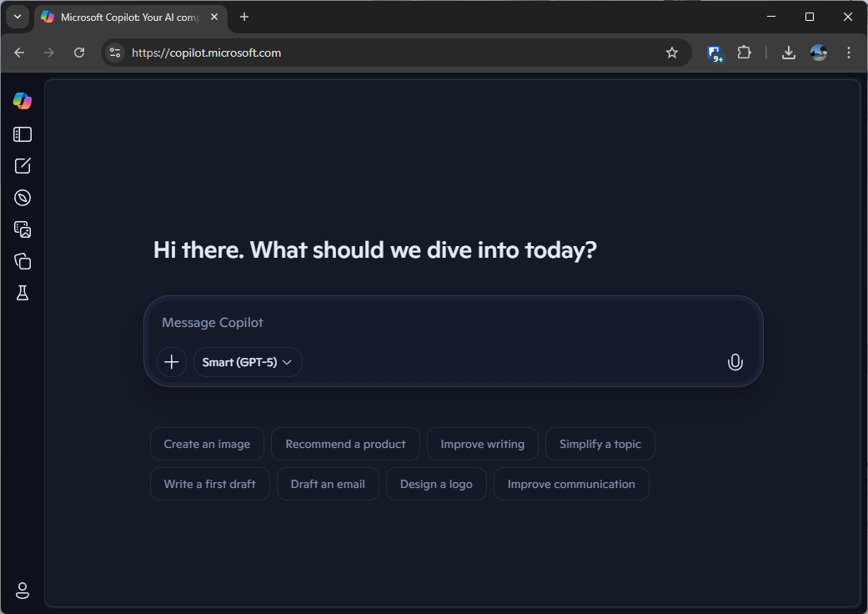868x614 pixels.
Task: Activate voice input with microphone icon
Action: pos(735,362)
